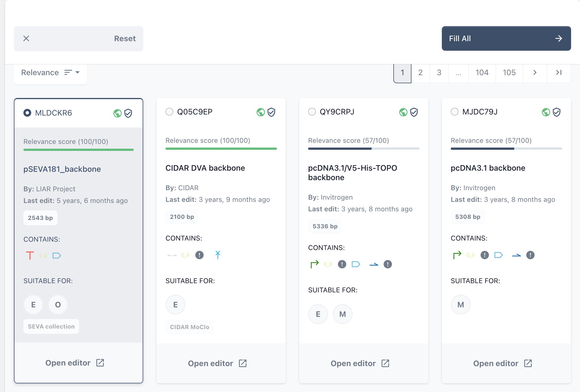
Task: Open editor for pcDNA3.1 backbone
Action: (503, 363)
